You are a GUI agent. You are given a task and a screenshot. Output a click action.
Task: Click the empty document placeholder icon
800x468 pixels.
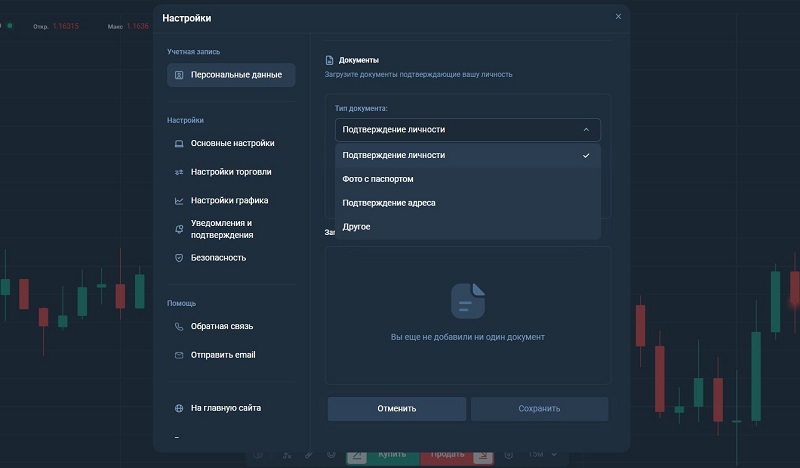coord(467,301)
